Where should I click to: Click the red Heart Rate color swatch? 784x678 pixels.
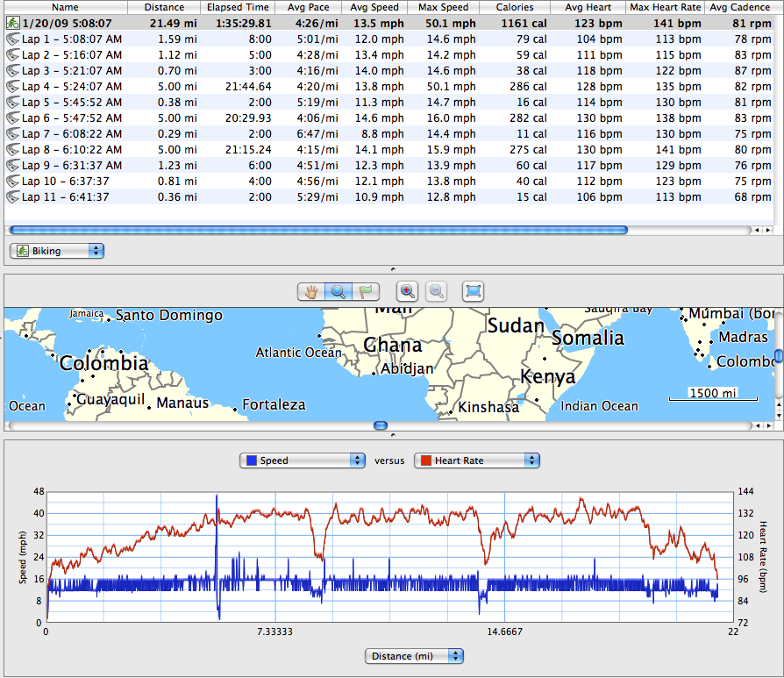[x=426, y=460]
